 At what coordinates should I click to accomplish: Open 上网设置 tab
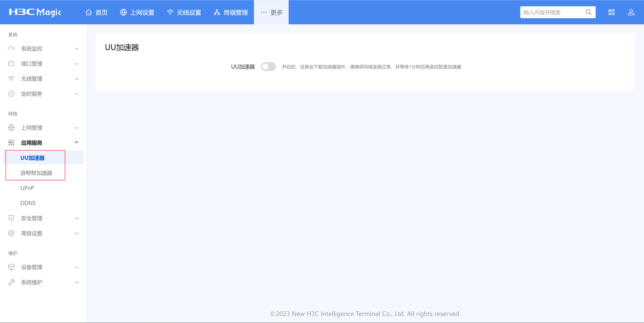click(137, 12)
